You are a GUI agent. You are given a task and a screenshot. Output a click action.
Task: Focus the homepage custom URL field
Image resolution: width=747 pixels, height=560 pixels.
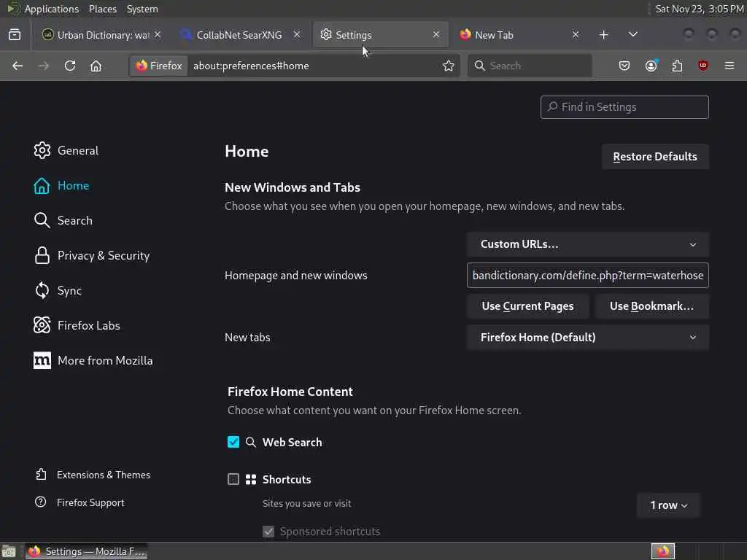[588, 275]
